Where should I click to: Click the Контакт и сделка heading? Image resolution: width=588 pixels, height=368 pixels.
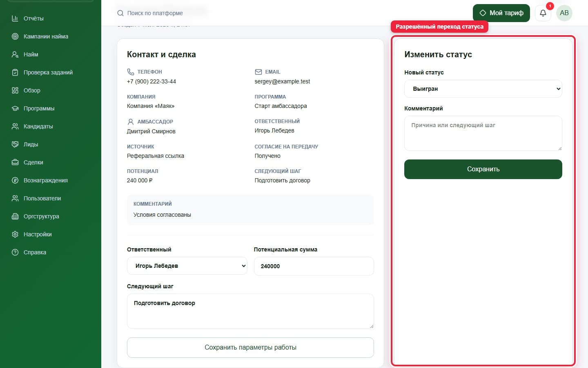click(161, 54)
